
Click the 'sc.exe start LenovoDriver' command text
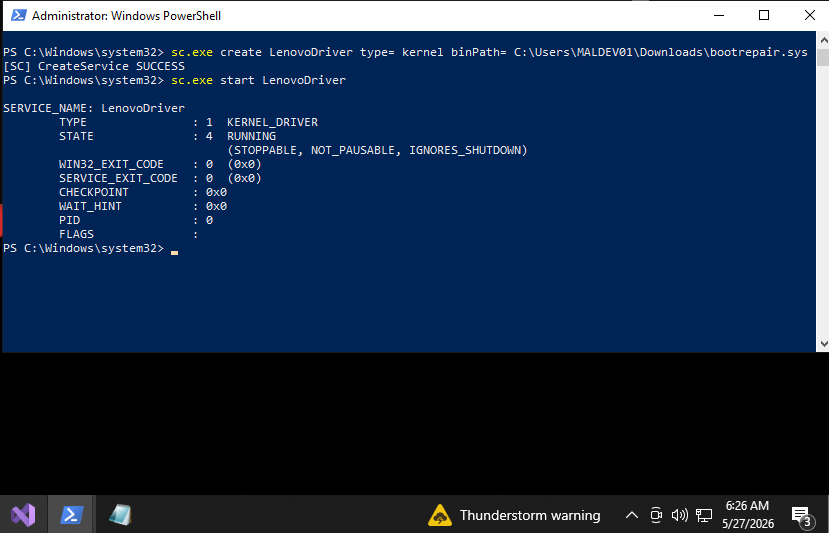tap(258, 80)
